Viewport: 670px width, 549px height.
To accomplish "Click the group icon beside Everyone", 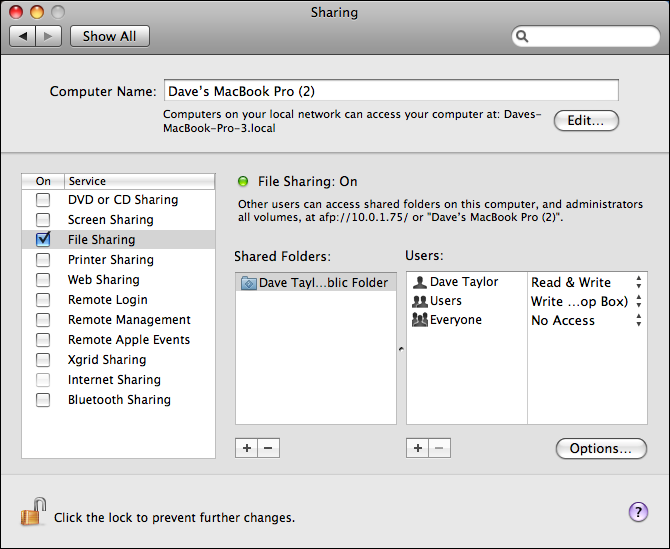I will [420, 320].
